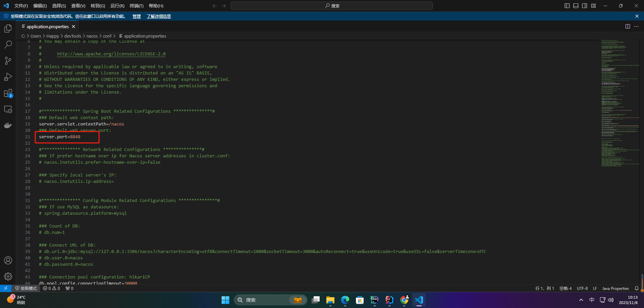Viewport: 644px width, 308px height.
Task: Open Microsoft Edge from the taskbar
Action: point(345,300)
